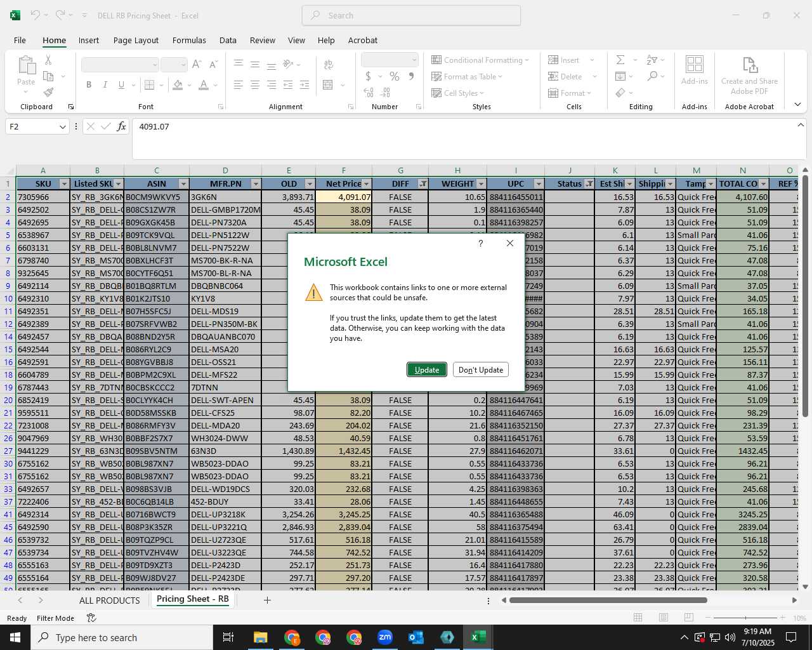812x650 pixels.
Task: Close the Microsoft Excel warning dialog
Action: [x=509, y=243]
